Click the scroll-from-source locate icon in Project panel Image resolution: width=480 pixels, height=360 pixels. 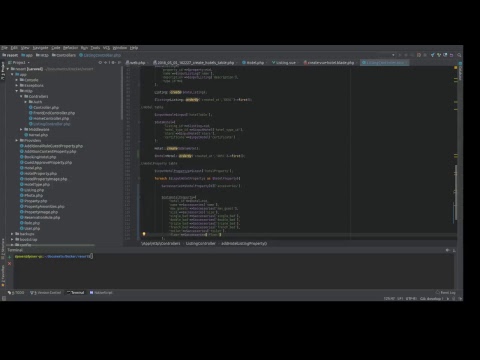tap(100, 63)
